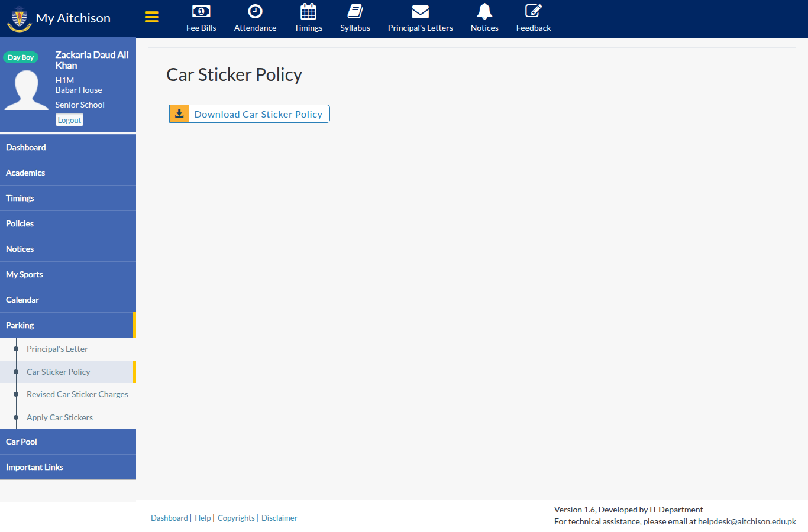Open the Timings calendar icon
The image size is (808, 532).
coord(308,11)
